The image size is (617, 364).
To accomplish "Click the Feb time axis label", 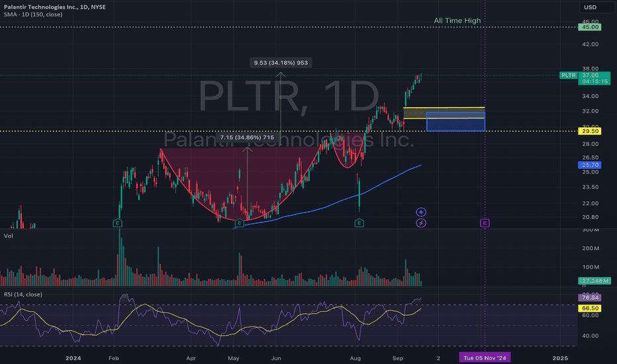I will [114, 358].
